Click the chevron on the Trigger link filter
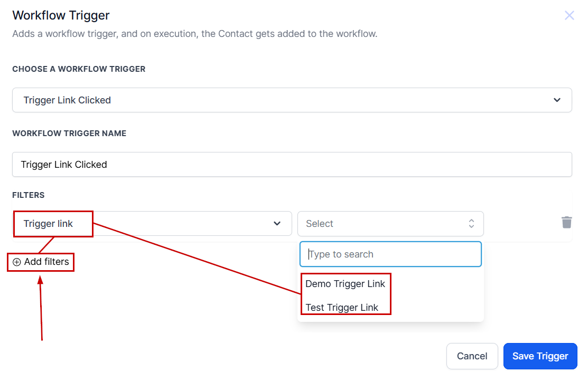 [277, 223]
